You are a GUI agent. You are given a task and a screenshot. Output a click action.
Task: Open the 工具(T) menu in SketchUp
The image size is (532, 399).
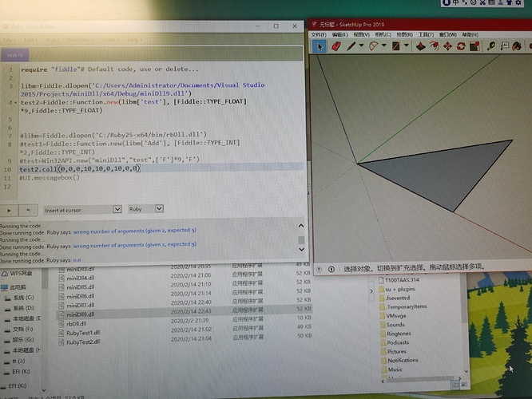[426, 34]
